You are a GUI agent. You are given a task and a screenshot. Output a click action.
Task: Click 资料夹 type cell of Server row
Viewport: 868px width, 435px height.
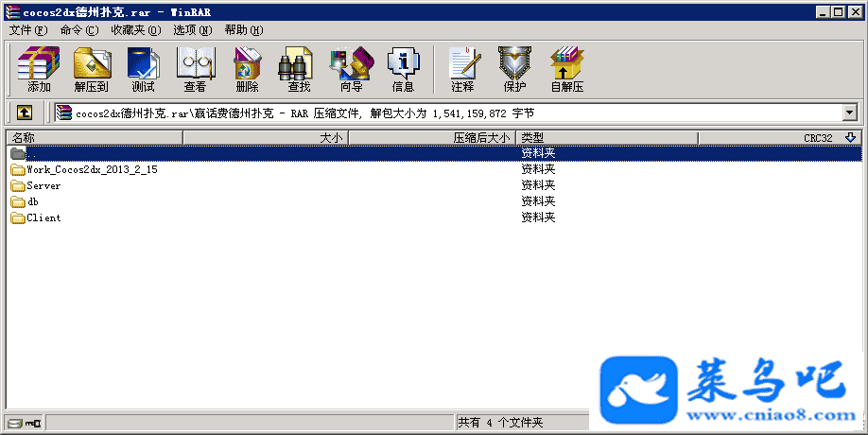538,185
